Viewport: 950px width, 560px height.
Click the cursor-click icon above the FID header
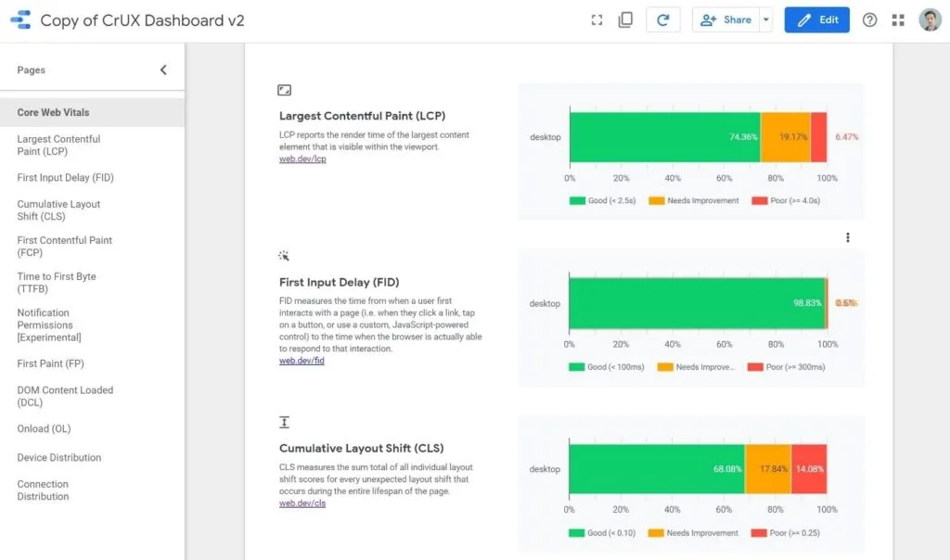tap(283, 256)
